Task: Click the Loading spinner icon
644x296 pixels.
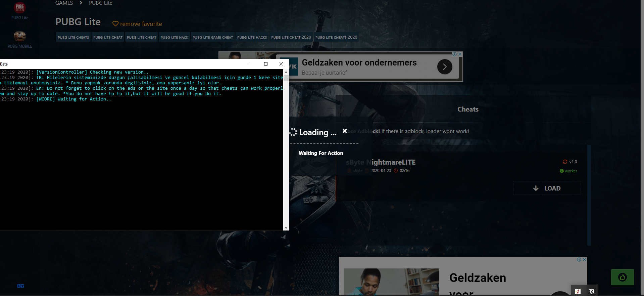Action: (293, 132)
